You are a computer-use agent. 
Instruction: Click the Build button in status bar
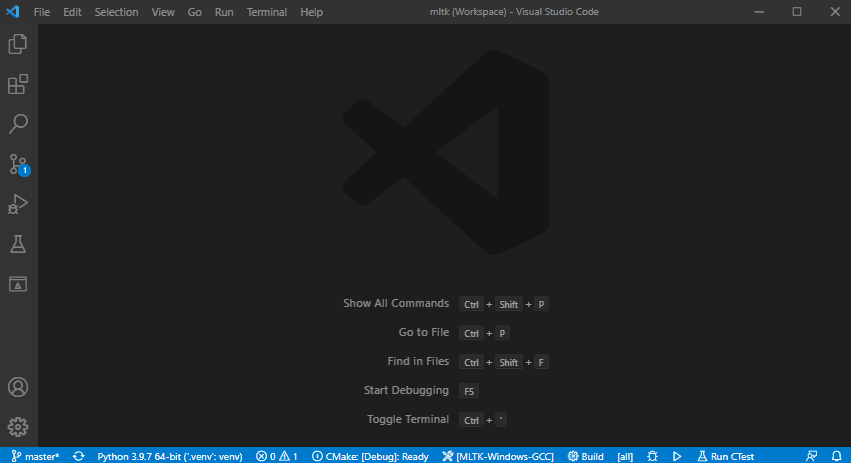[586, 456]
